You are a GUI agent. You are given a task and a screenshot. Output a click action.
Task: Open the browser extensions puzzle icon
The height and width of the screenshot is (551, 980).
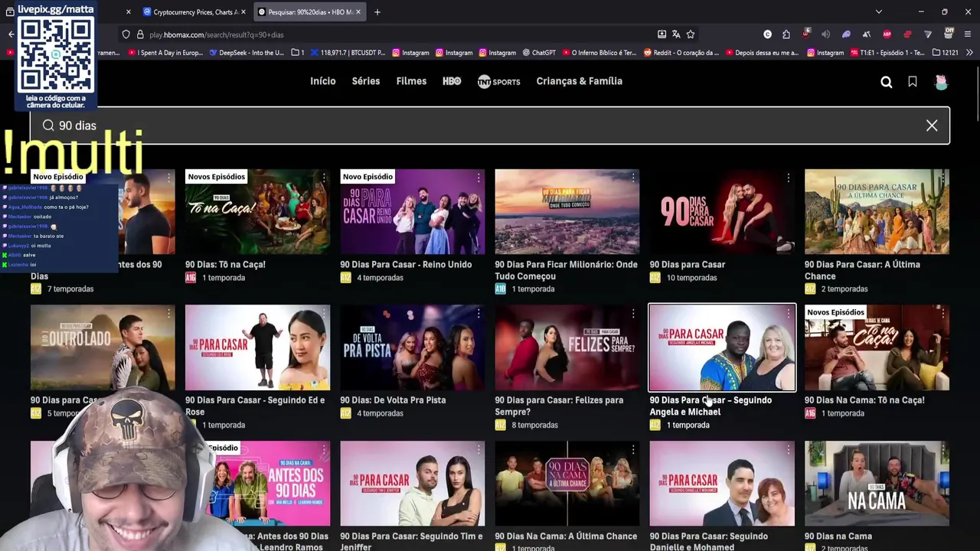tap(786, 34)
